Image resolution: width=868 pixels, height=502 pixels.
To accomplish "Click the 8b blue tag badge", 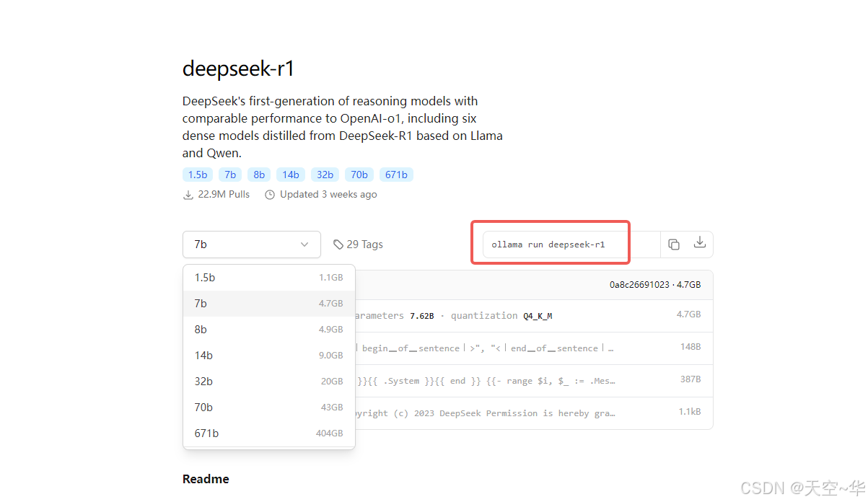I will [259, 175].
